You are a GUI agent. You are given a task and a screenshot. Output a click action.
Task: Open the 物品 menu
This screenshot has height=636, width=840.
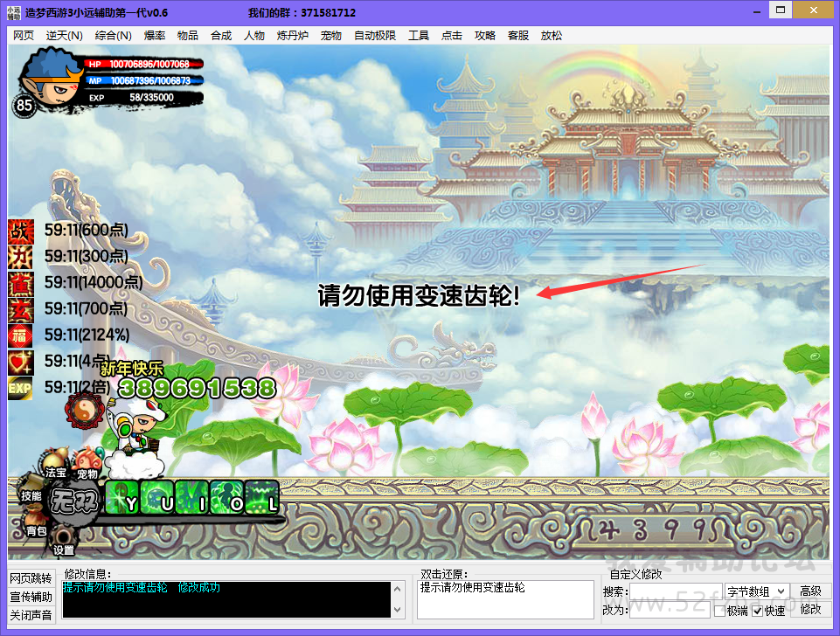pos(188,36)
